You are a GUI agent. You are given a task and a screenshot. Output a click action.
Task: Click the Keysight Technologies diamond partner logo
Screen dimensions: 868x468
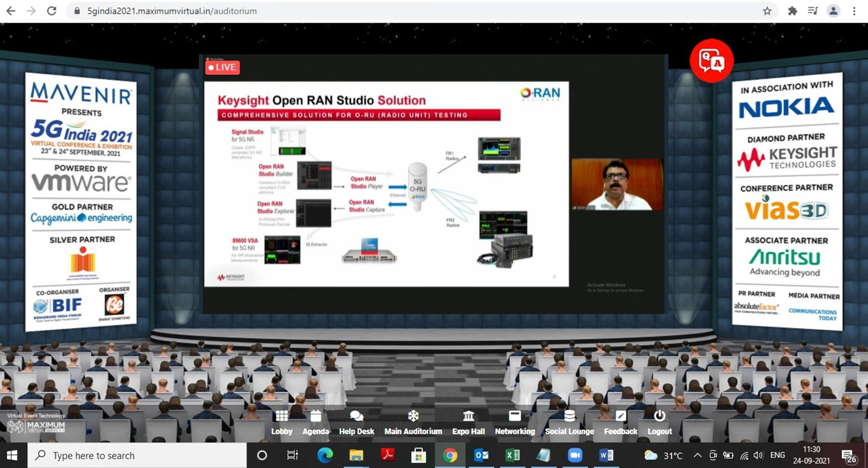tap(787, 158)
